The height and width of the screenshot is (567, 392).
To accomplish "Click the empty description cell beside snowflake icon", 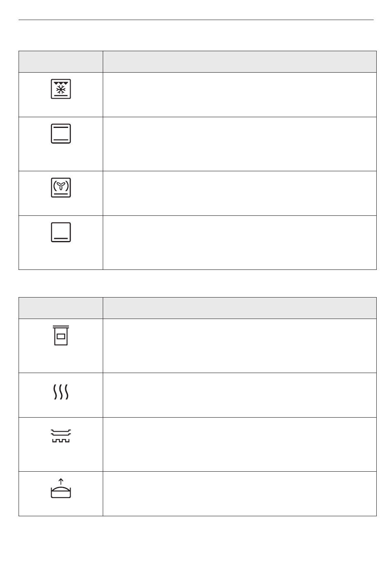I will tap(240, 95).
